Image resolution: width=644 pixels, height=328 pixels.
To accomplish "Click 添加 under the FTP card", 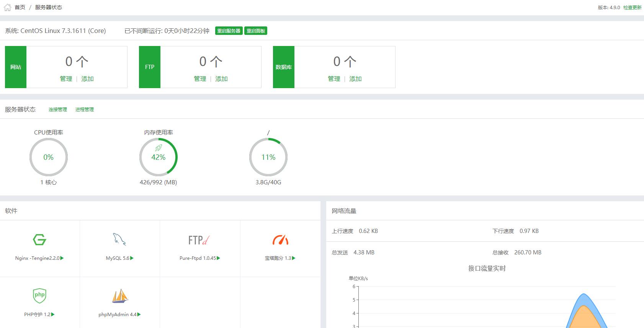I will [x=221, y=79].
